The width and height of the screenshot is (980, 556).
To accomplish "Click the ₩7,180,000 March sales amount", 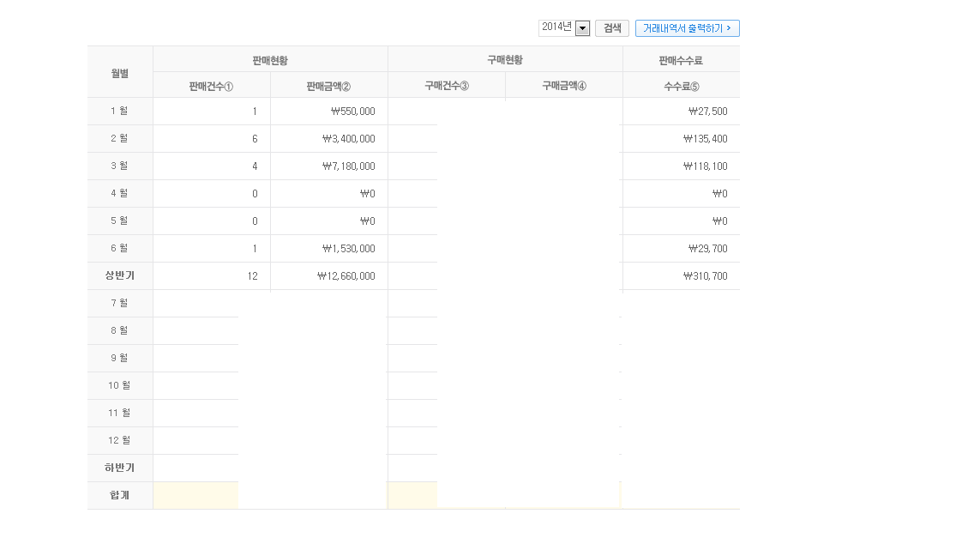I will (x=348, y=166).
